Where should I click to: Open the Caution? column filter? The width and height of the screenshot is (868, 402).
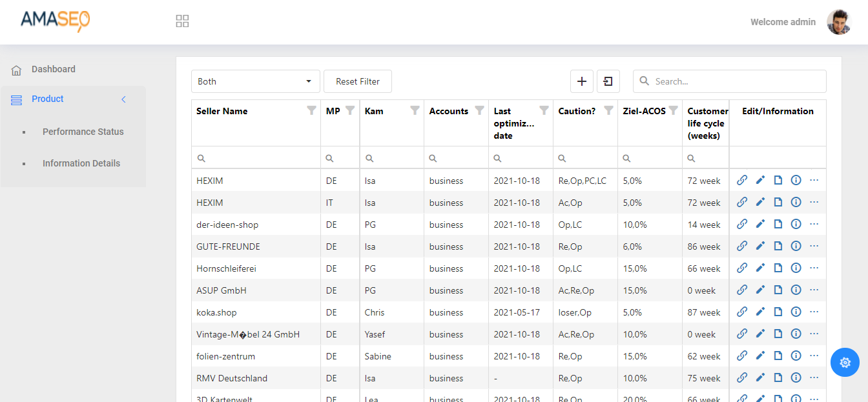coord(609,110)
